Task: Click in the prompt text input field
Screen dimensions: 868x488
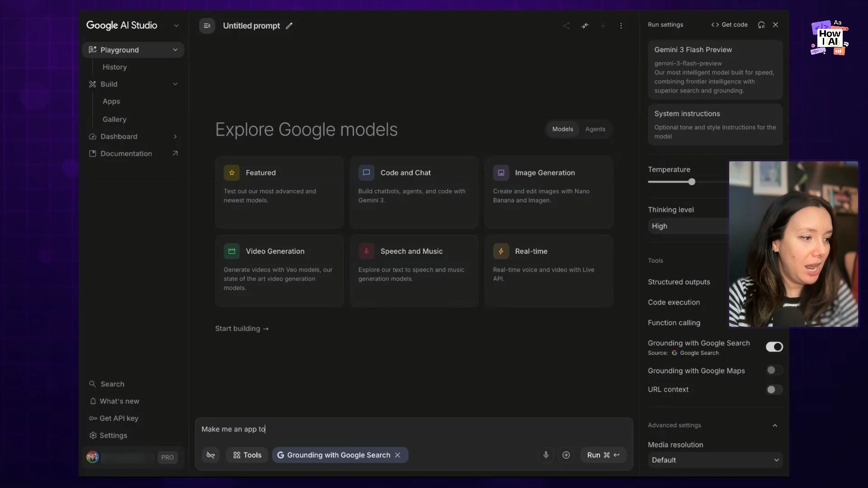Action: tap(414, 429)
